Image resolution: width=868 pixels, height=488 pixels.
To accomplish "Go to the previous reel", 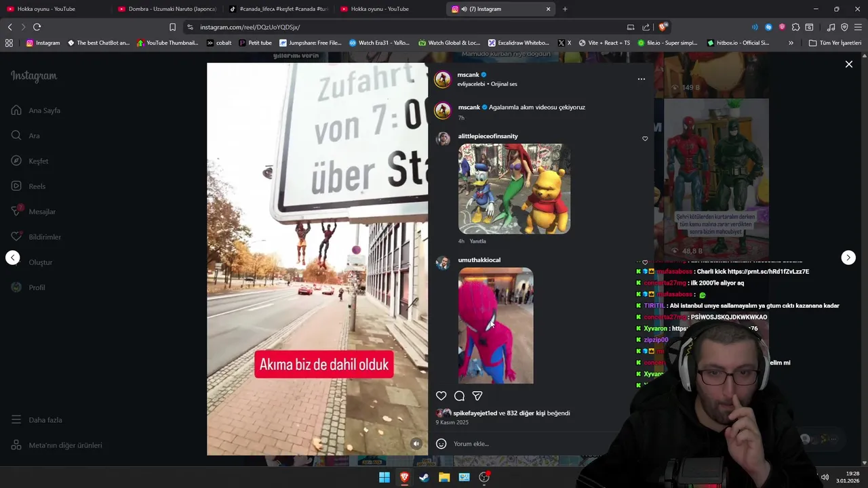I will point(13,258).
